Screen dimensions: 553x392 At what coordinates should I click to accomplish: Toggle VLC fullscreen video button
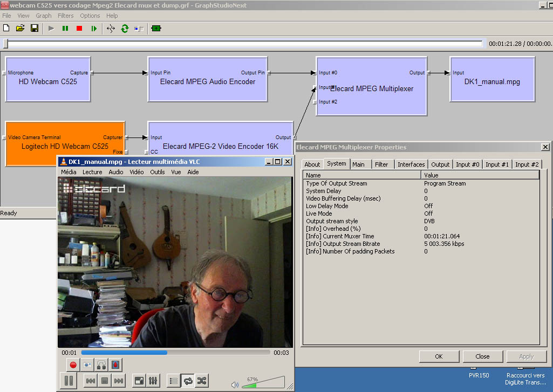tap(139, 381)
